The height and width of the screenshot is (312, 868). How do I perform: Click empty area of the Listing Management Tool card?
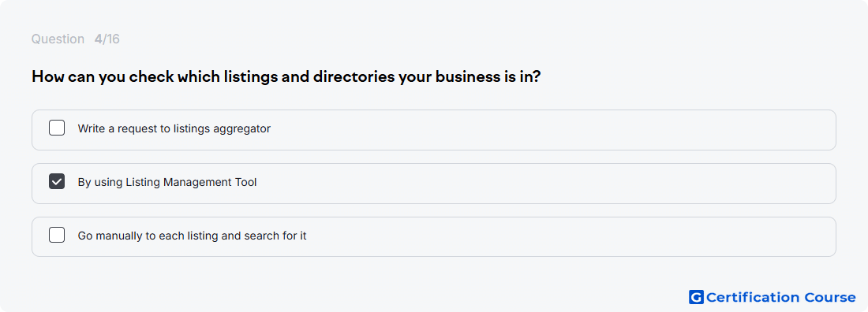point(554,184)
